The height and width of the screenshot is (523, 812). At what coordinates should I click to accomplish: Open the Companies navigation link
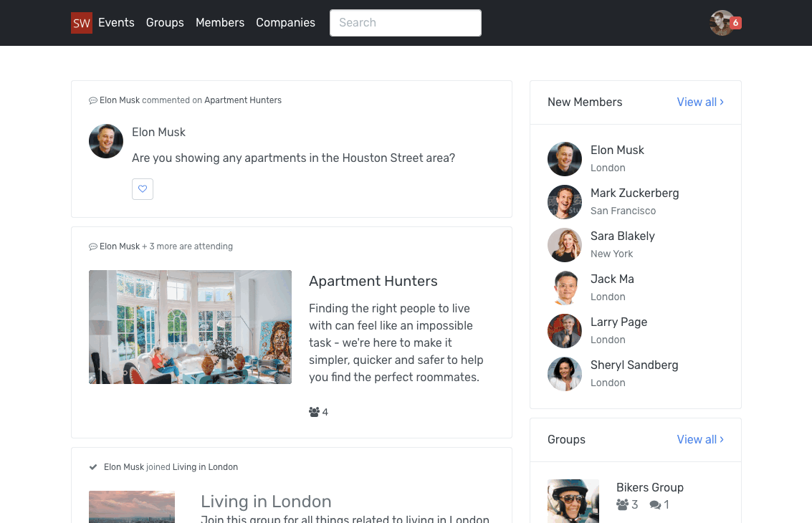click(x=285, y=23)
